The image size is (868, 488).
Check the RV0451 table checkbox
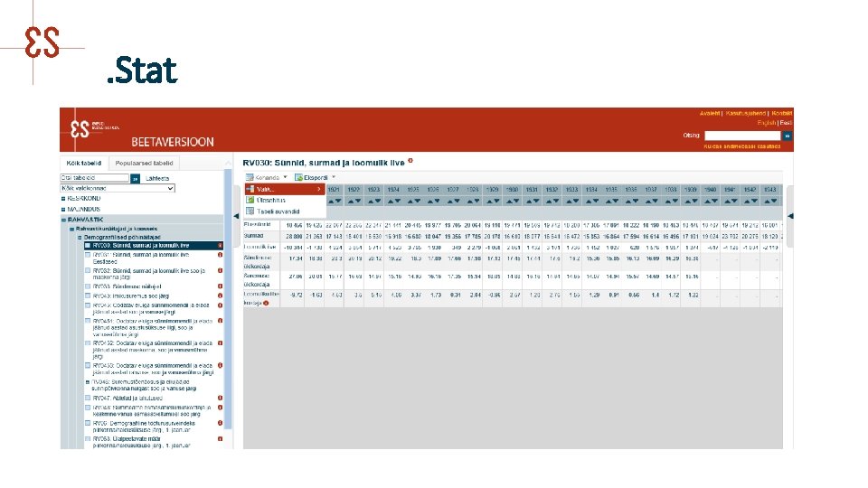(88, 321)
